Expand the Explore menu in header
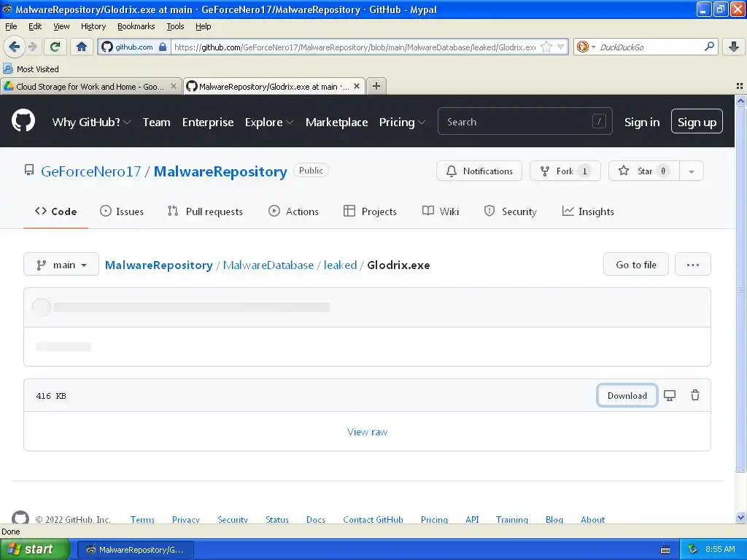The height and width of the screenshot is (560, 747). click(x=268, y=122)
